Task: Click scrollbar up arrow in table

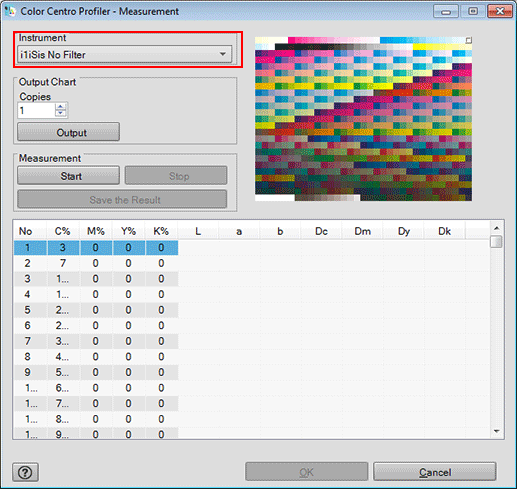Action: [496, 228]
